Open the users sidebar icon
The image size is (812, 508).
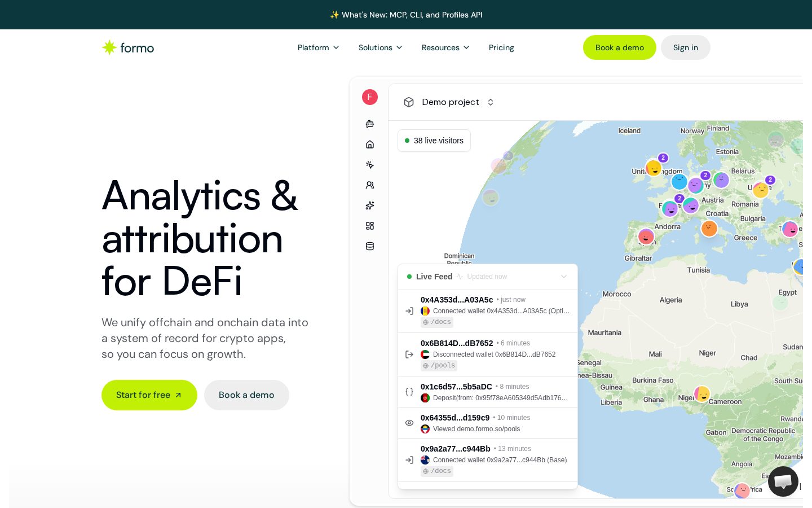pos(370,185)
